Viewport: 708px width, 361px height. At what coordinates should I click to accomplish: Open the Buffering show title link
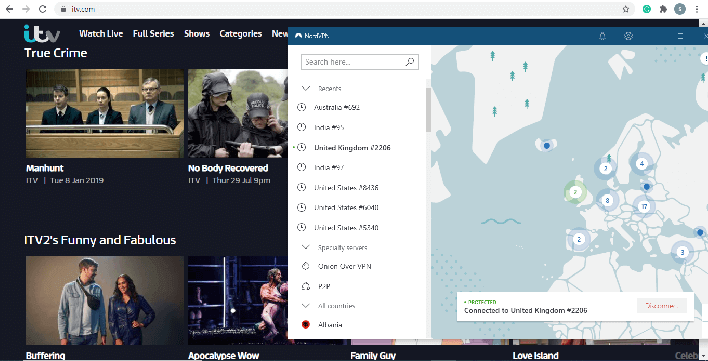coord(46,356)
